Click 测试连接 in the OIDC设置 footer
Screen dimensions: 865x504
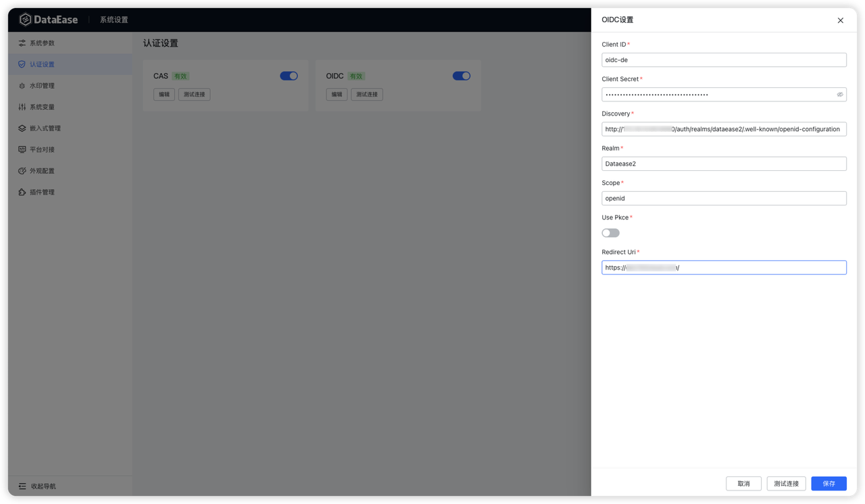[786, 484]
